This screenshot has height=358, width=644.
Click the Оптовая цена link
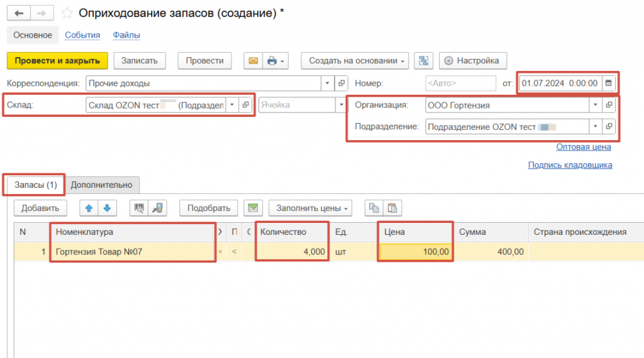pyautogui.click(x=583, y=147)
